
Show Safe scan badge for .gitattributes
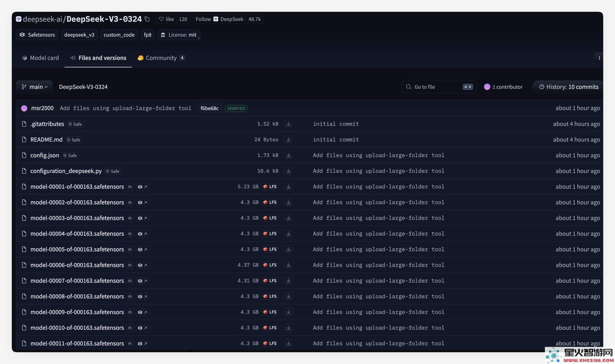(75, 124)
